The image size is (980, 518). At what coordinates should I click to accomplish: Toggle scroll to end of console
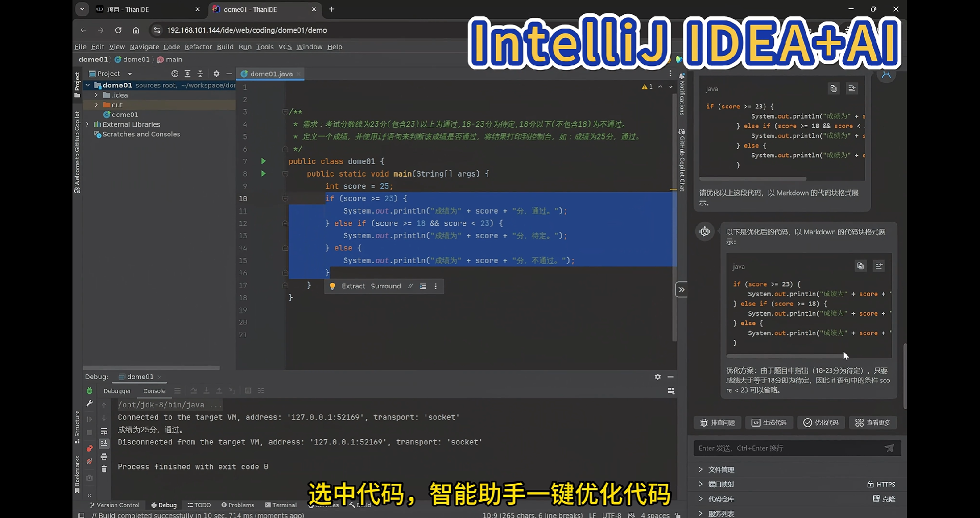104,443
